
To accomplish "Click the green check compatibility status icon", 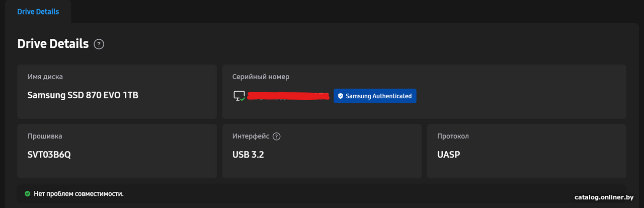I will tap(27, 193).
